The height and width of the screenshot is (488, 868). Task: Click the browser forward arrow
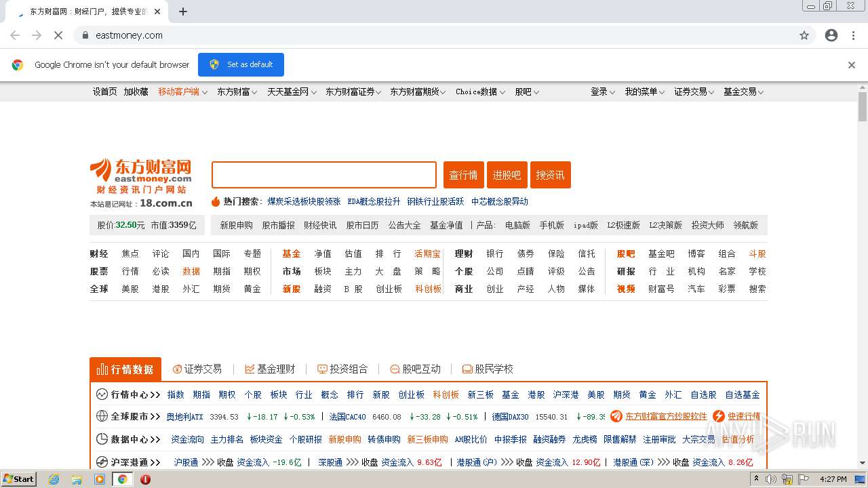click(37, 35)
